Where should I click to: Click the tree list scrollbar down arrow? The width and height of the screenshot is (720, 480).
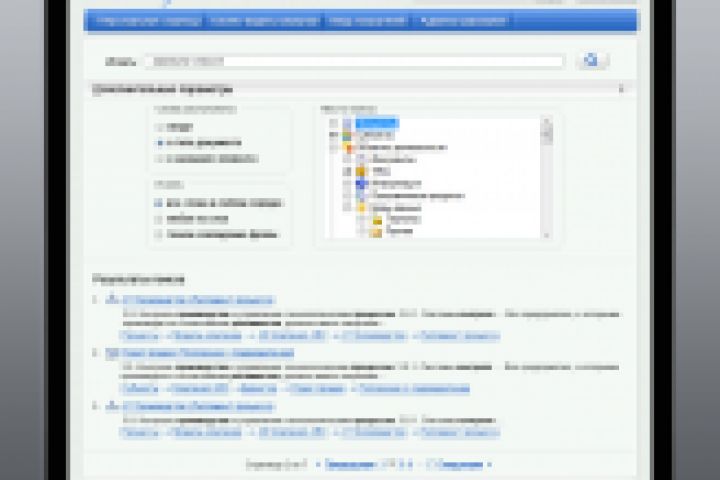point(546,235)
